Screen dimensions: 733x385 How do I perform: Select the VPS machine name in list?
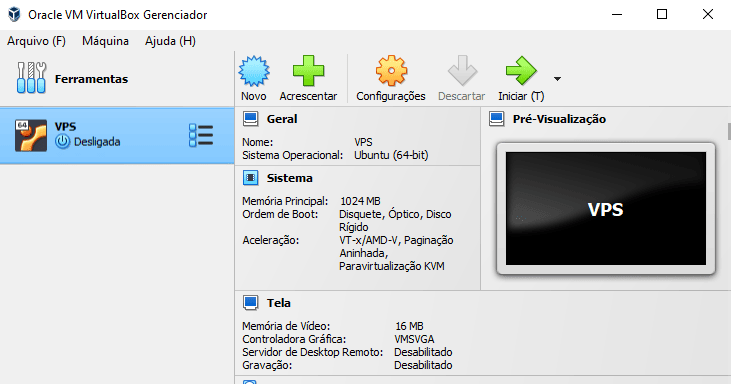65,127
